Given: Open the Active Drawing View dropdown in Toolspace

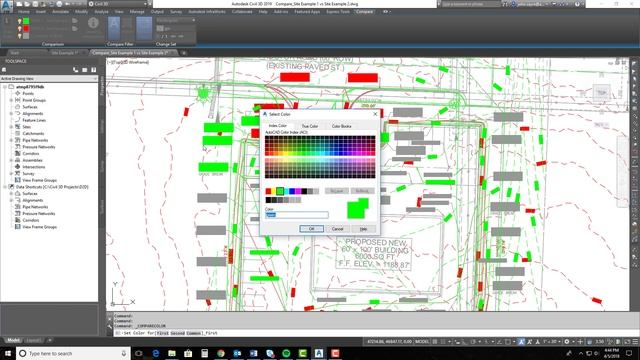Looking at the screenshot, I should [x=49, y=78].
